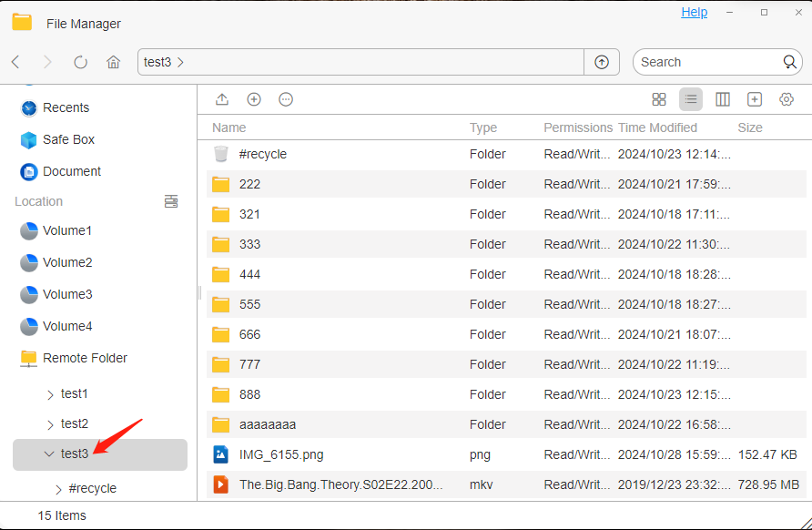812x530 pixels.
Task: Click the search magnifier icon
Action: tap(789, 62)
